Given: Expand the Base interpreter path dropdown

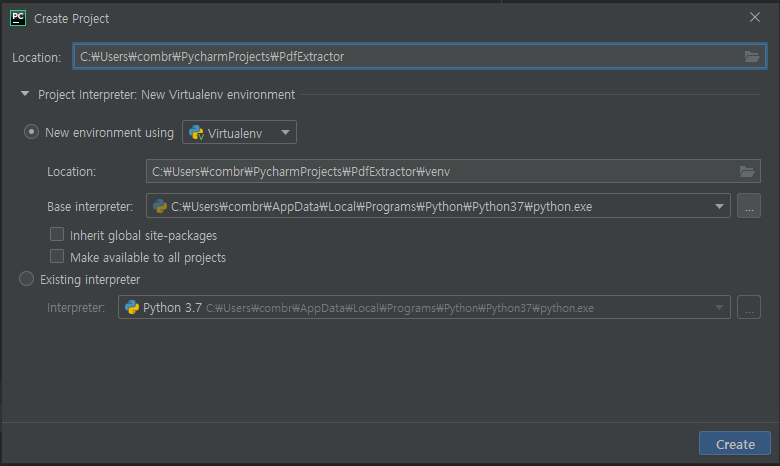Looking at the screenshot, I should tap(719, 206).
